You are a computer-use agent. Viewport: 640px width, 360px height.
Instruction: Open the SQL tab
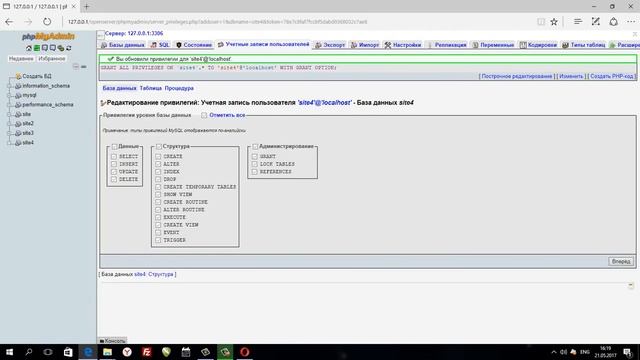point(160,45)
